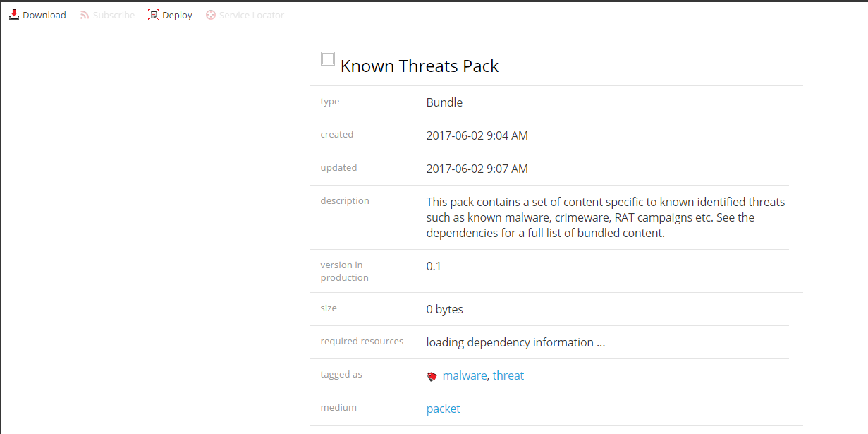
Task: Click the Bundle type value
Action: (444, 102)
